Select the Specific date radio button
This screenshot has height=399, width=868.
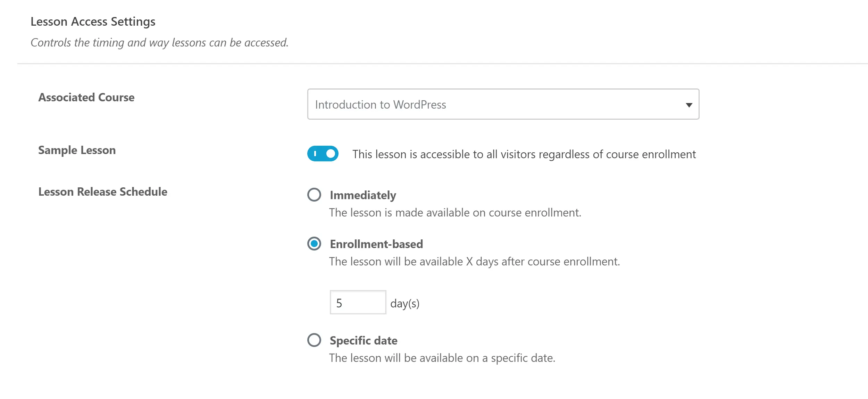coord(314,340)
